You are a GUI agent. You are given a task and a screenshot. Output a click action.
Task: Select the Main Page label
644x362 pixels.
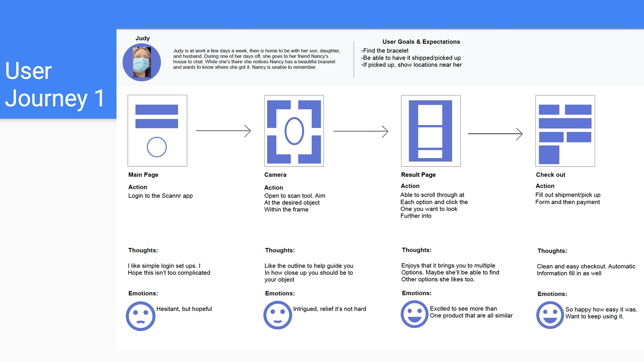coord(143,175)
